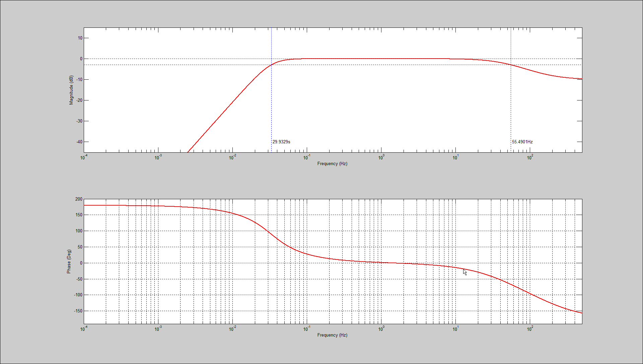Click the 10^-1 frequency tick of phase plot
Viewport: 643px width, 364px height.
point(307,329)
